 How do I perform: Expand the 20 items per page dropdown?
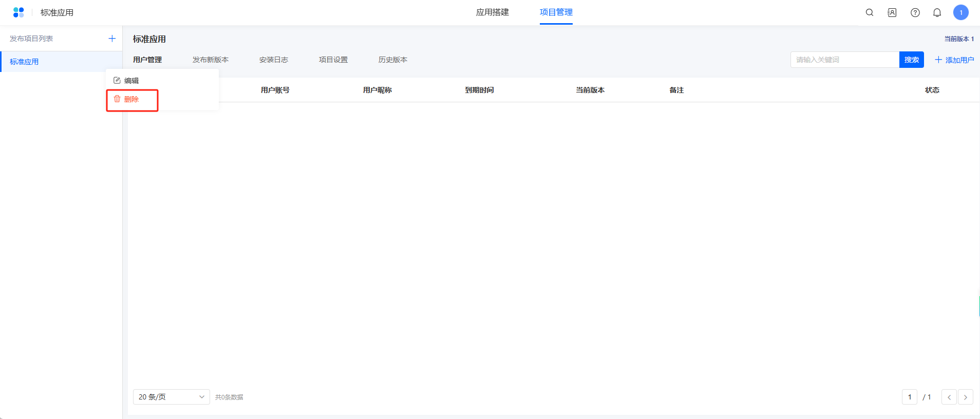[171, 397]
